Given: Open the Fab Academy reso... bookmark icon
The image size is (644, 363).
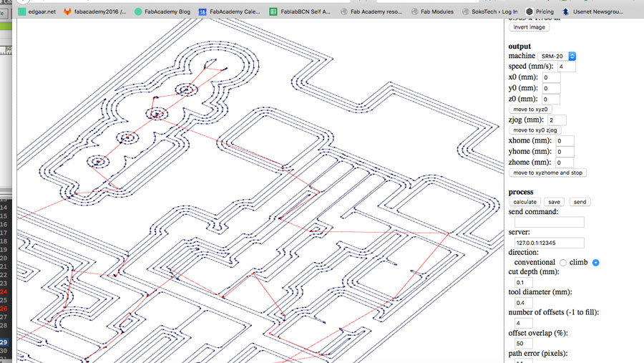Looking at the screenshot, I should tap(343, 12).
